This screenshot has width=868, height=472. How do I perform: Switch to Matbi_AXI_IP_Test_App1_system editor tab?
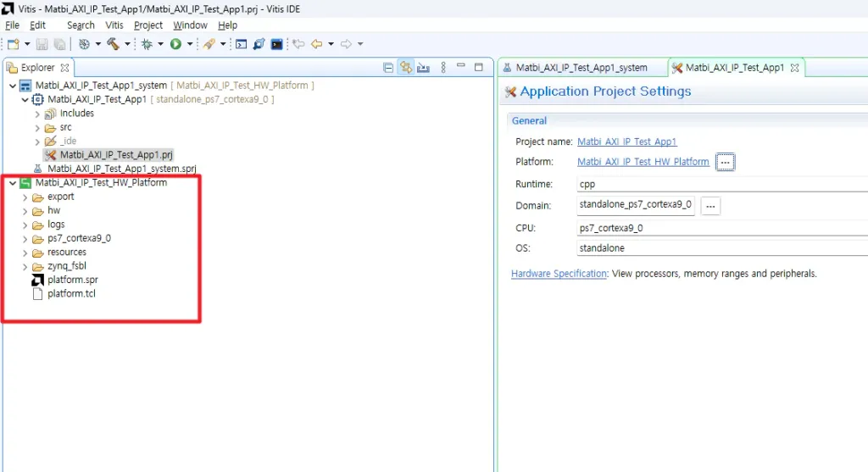581,68
